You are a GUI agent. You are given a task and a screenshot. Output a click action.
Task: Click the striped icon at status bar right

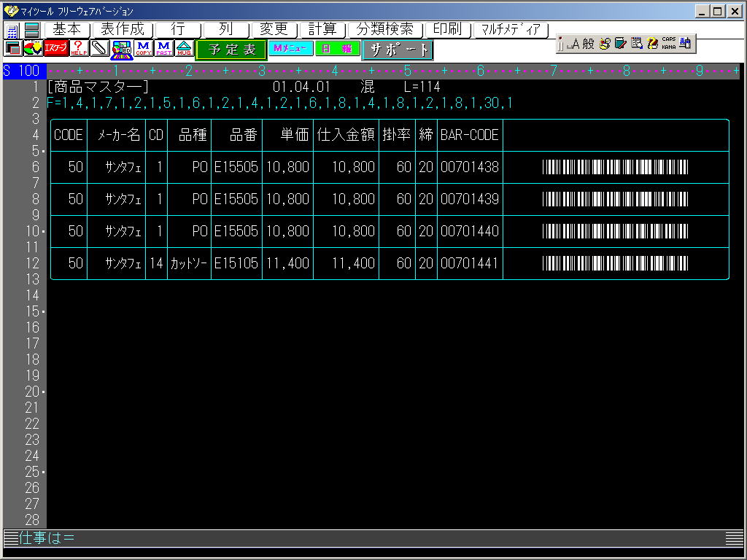(734, 538)
